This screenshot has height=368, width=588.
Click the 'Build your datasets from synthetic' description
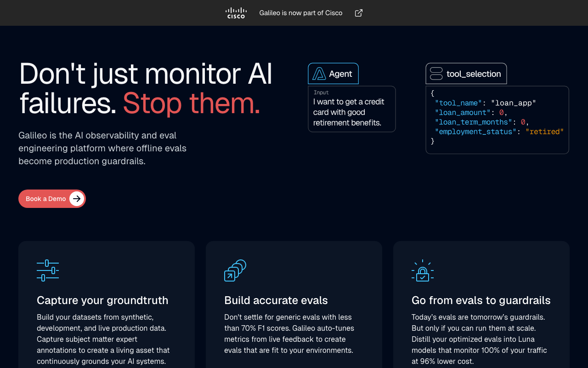coord(103,339)
